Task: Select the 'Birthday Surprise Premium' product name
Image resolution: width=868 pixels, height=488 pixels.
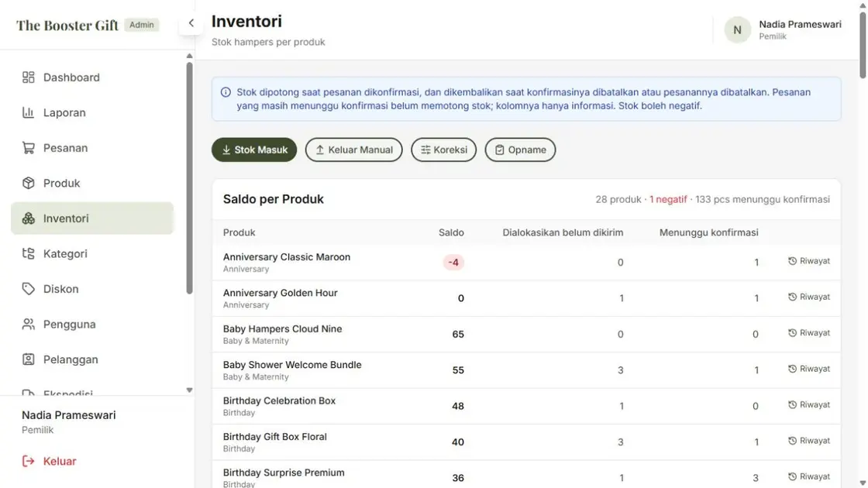Action: pos(284,473)
